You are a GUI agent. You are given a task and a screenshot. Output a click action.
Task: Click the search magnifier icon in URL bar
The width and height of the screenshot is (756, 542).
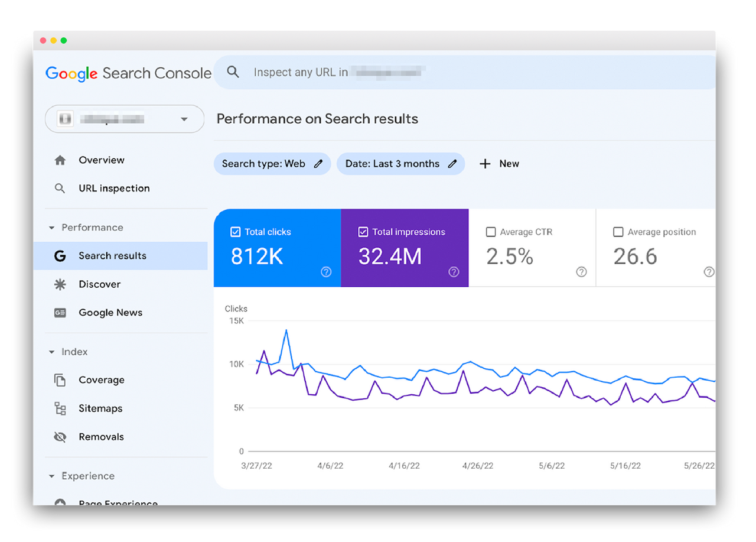click(233, 72)
